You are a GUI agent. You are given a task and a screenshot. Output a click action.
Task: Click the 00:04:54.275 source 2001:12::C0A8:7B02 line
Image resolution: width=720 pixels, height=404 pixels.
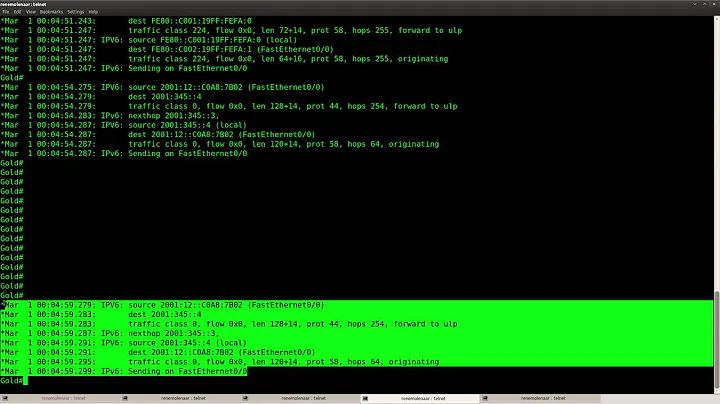click(163, 87)
